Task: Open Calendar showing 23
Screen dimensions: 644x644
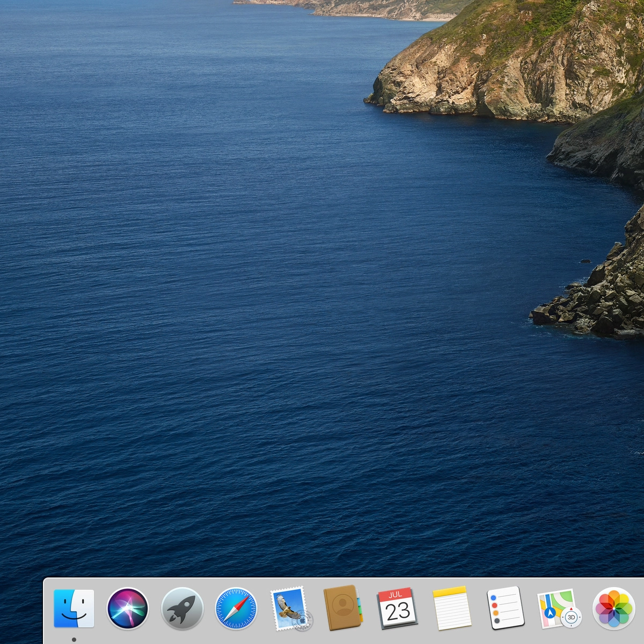Action: pos(397,609)
